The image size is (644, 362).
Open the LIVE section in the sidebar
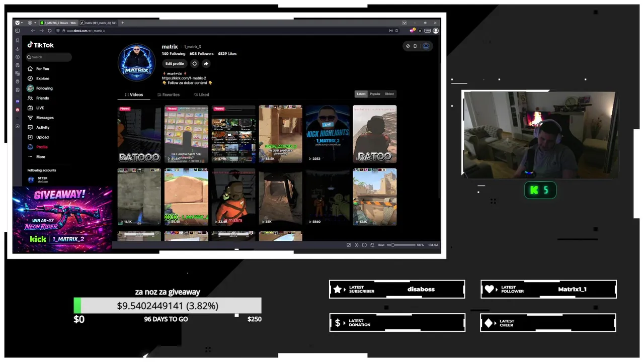(x=36, y=108)
